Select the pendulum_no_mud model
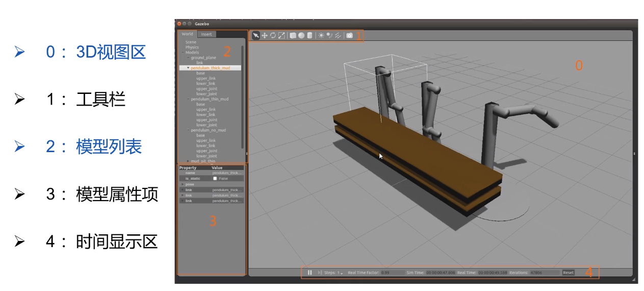This screenshot has height=291, width=644. (208, 130)
